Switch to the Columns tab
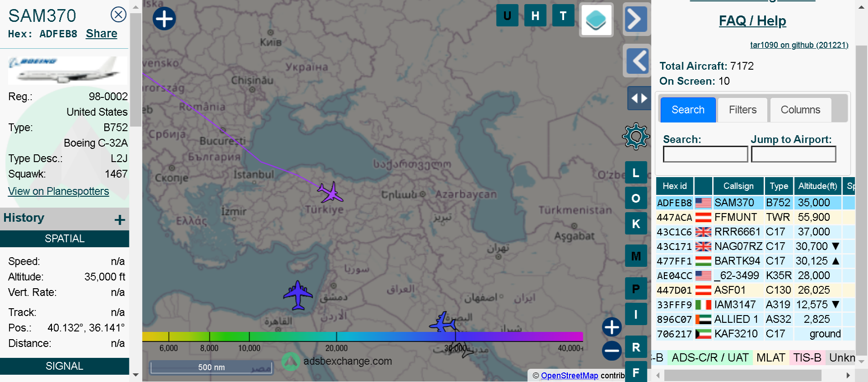 coord(801,110)
